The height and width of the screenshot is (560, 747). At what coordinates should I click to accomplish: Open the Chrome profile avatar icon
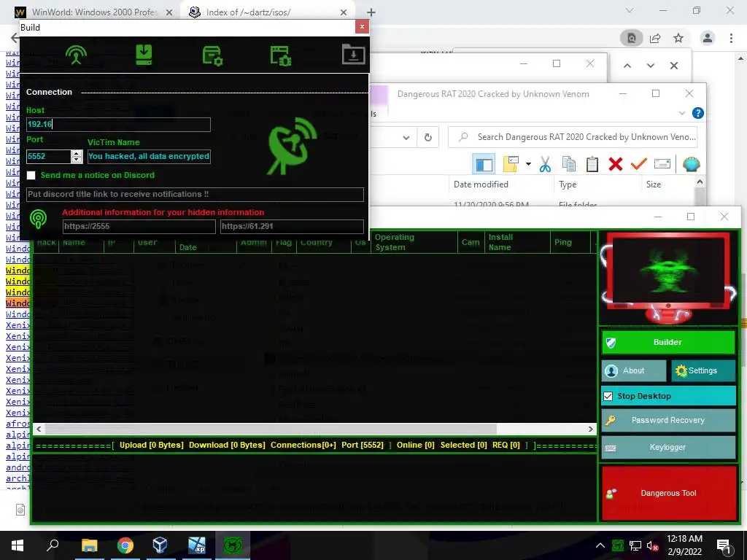[x=708, y=38]
